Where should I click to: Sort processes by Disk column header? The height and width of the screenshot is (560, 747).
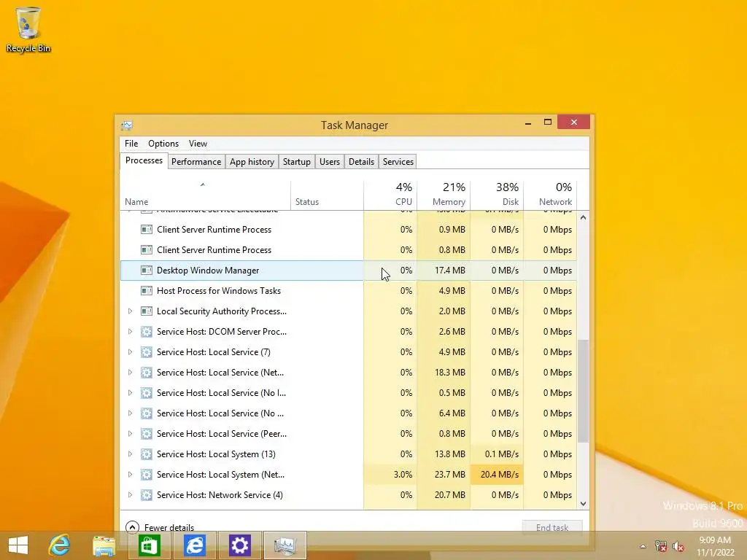497,195
